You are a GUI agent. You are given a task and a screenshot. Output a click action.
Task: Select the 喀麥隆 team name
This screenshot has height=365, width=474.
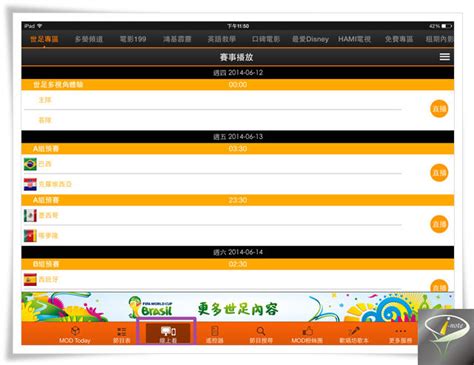48,236
